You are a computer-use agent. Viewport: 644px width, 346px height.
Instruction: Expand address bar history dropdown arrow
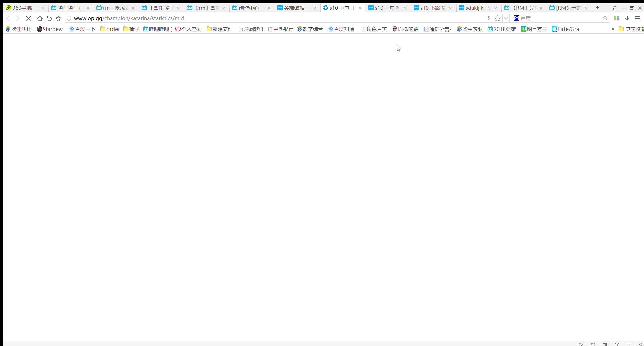[x=506, y=18]
